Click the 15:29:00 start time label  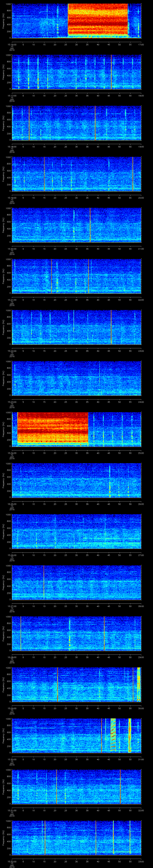tap(12, 708)
